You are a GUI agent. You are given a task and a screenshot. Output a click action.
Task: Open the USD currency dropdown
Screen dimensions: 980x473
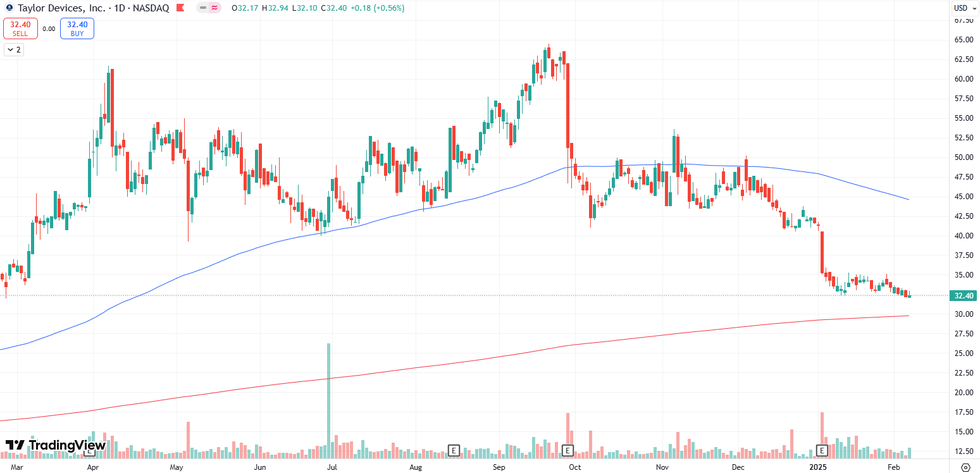pos(964,8)
